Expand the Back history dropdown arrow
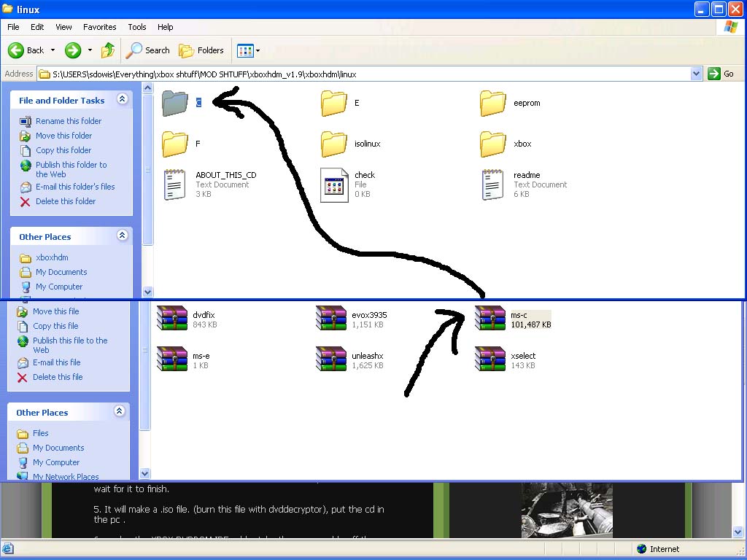Viewport: 747px width, 560px height. 53,50
